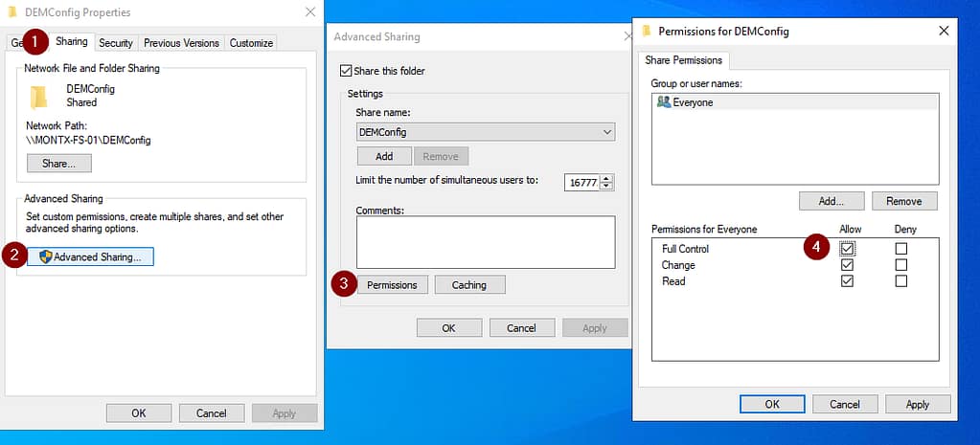Click the shield icon on Advanced Sharing button
Viewport: 980px width, 445px height.
tap(45, 256)
